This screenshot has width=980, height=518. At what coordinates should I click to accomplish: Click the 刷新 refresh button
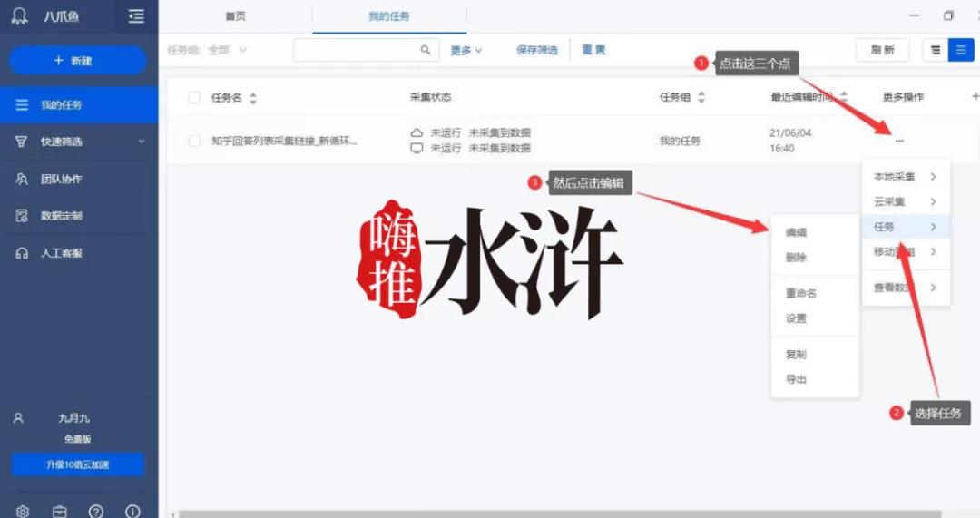[x=883, y=50]
